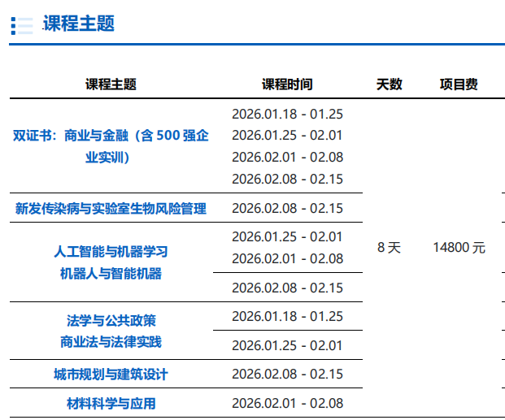505x420 pixels.
Task: Select the 课程主题 column header
Action: (111, 84)
